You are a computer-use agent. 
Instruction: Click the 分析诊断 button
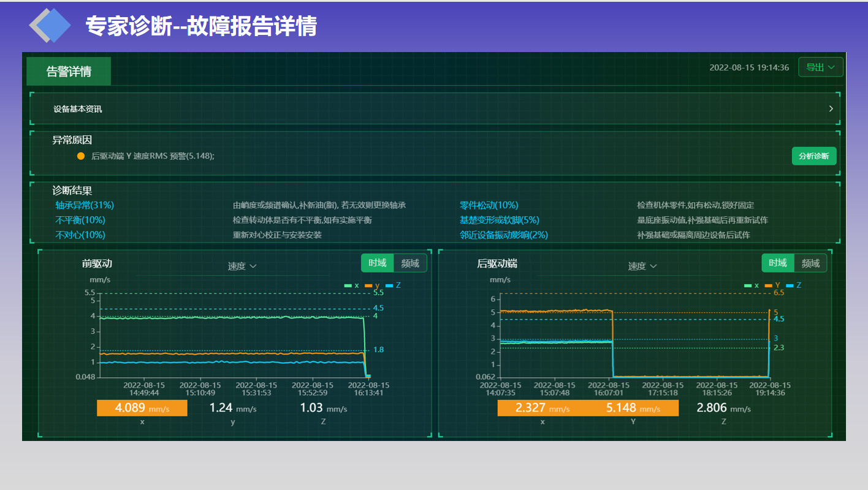[813, 156]
